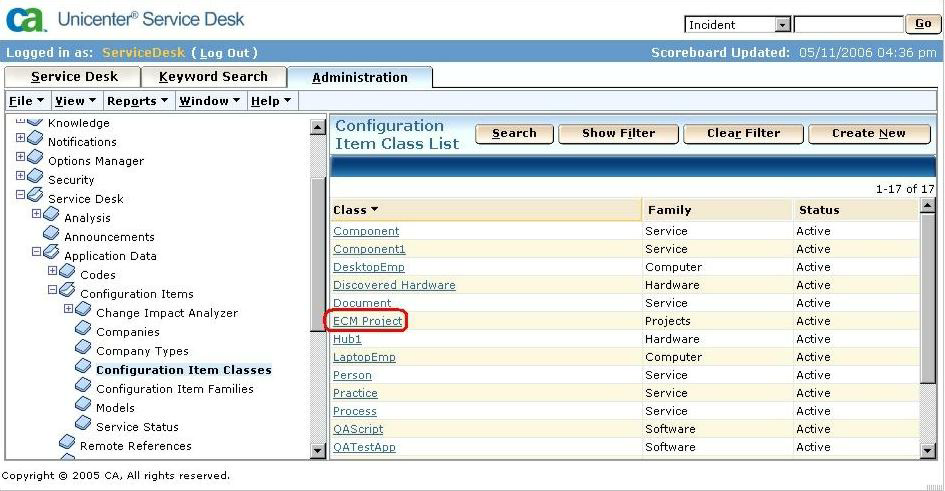The width and height of the screenshot is (945, 491).
Task: Open the Help menu
Action: (271, 101)
